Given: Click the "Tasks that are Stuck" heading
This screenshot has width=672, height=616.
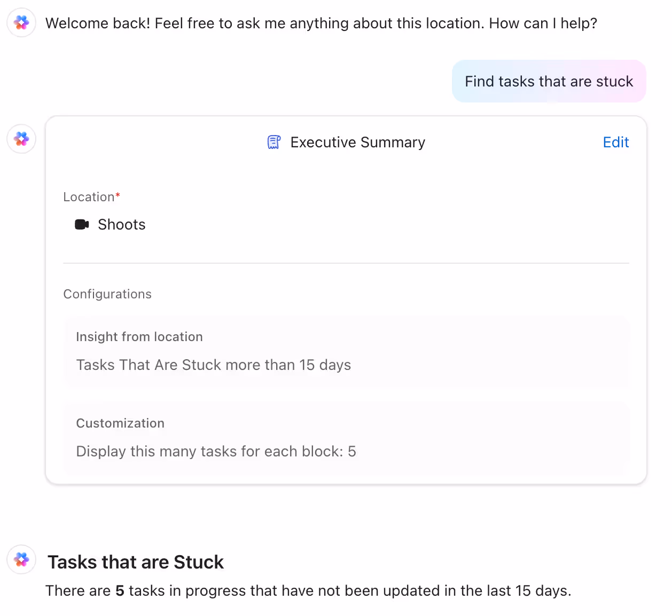Looking at the screenshot, I should coord(136,562).
